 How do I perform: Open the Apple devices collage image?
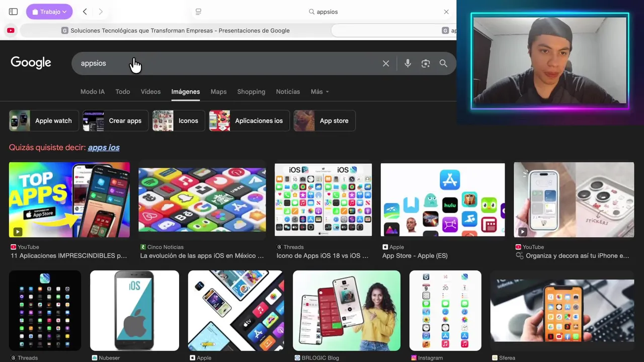click(236, 311)
